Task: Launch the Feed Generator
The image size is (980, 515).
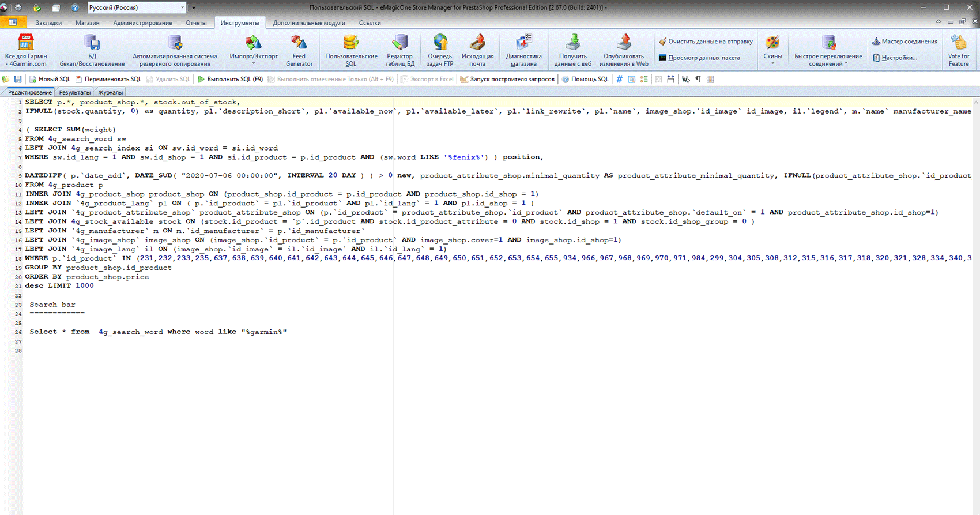Action: coord(299,50)
